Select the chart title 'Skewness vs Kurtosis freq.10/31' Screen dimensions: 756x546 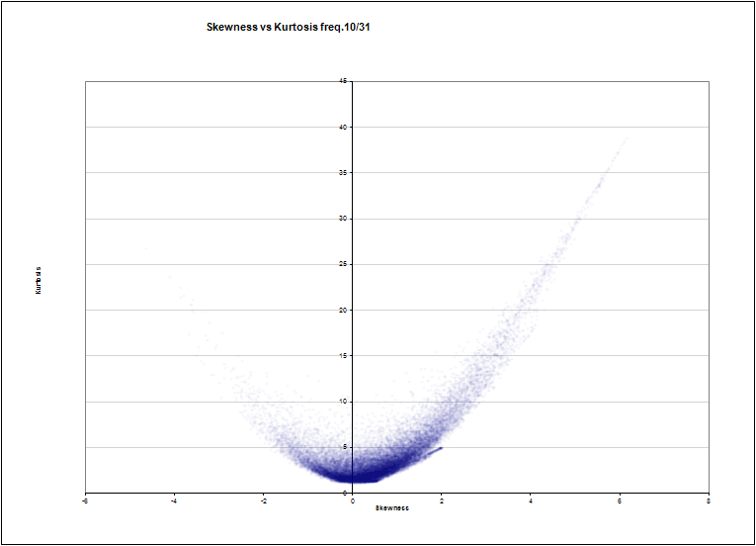tap(288, 27)
